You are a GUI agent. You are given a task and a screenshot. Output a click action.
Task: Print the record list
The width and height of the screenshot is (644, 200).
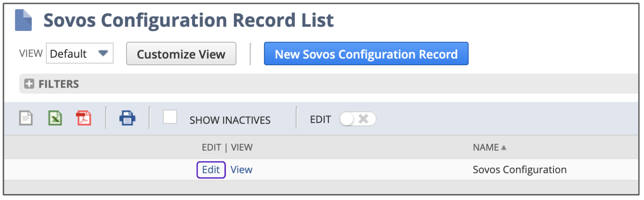click(127, 118)
